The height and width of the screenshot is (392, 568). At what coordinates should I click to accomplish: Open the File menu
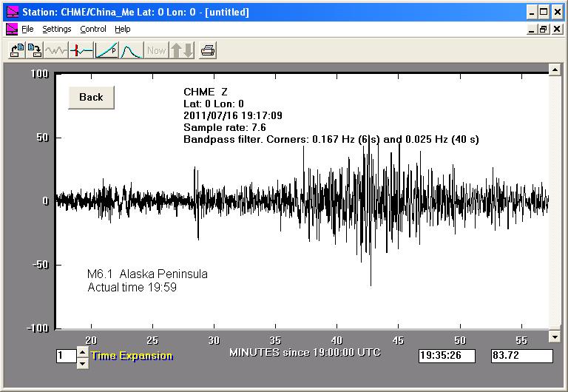(x=27, y=29)
